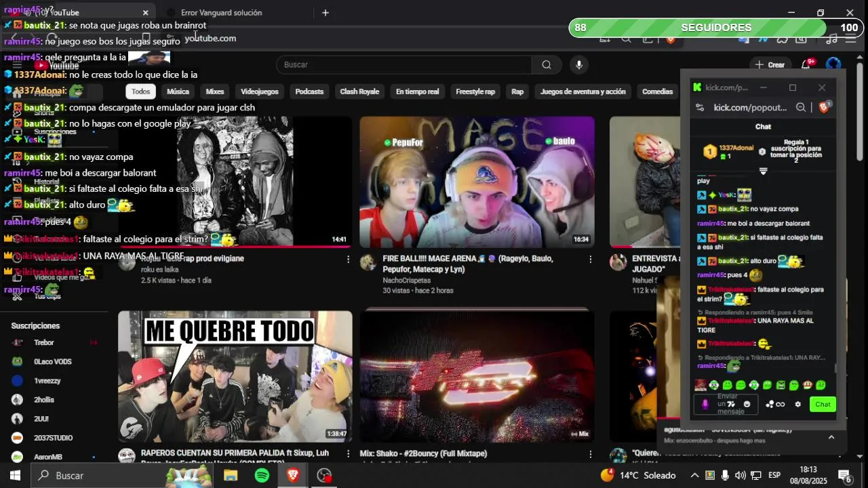Open the MAGE ARENA video thumbnail
Image resolution: width=868 pixels, height=488 pixels.
(477, 182)
